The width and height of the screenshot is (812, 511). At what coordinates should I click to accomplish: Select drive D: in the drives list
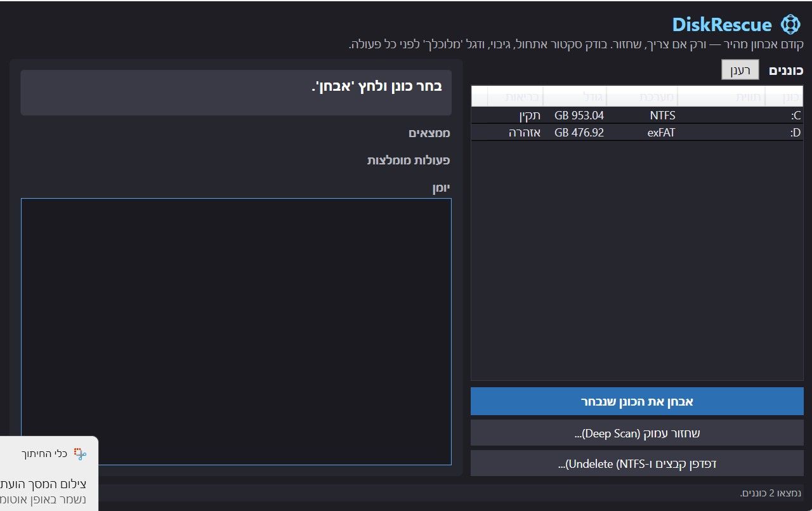(637, 133)
